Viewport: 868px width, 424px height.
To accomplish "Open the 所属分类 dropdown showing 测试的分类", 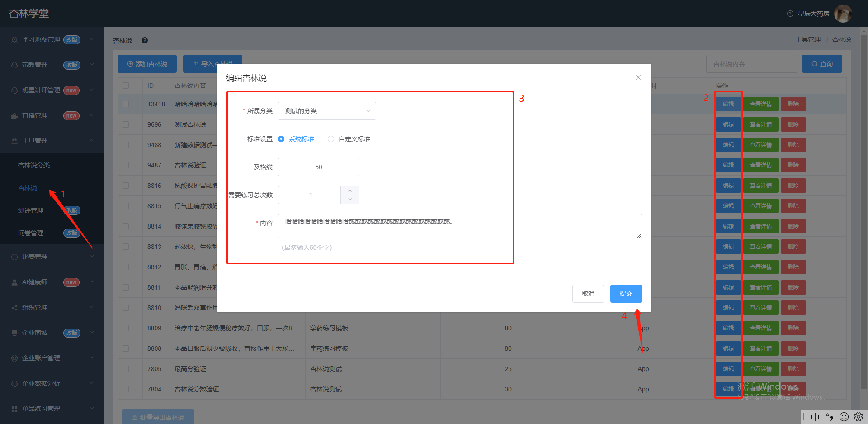I will [327, 111].
